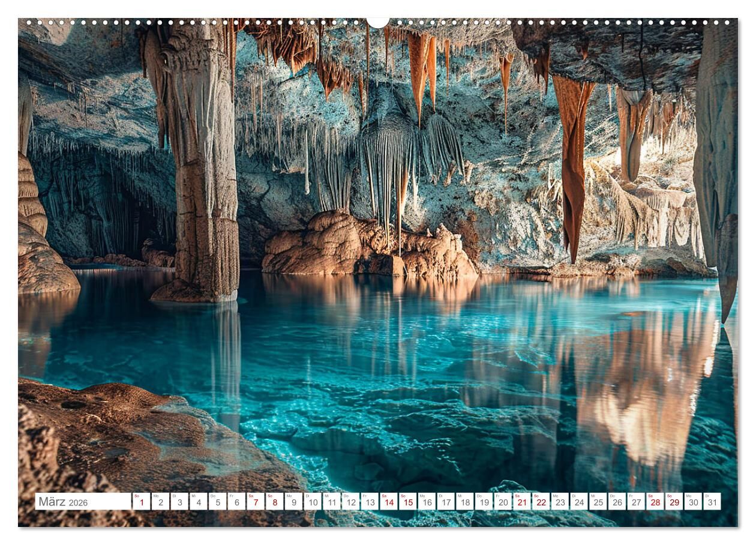The height and width of the screenshot is (545, 756).
Task: Select the red-marked day 8
Action: coord(274,502)
